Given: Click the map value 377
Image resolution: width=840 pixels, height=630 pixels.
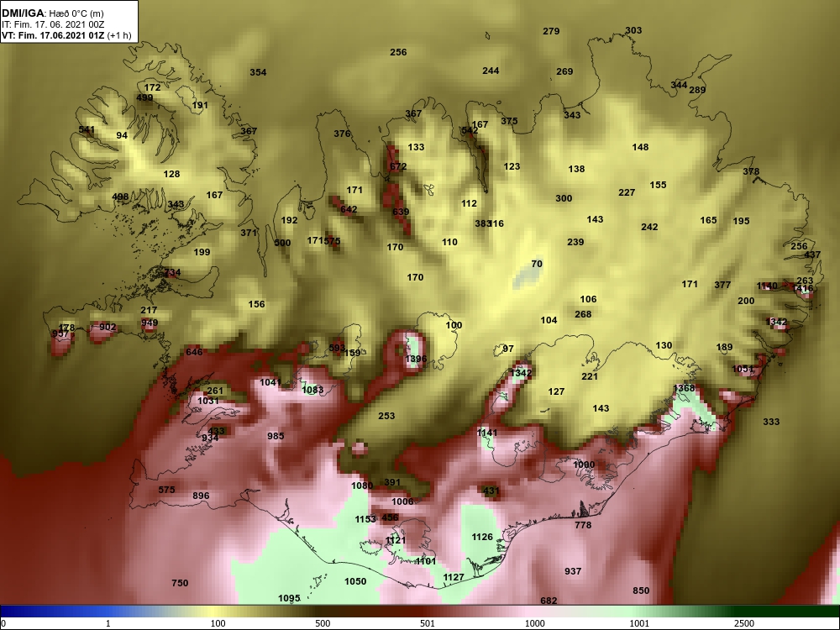Looking at the screenshot, I should (x=722, y=285).
